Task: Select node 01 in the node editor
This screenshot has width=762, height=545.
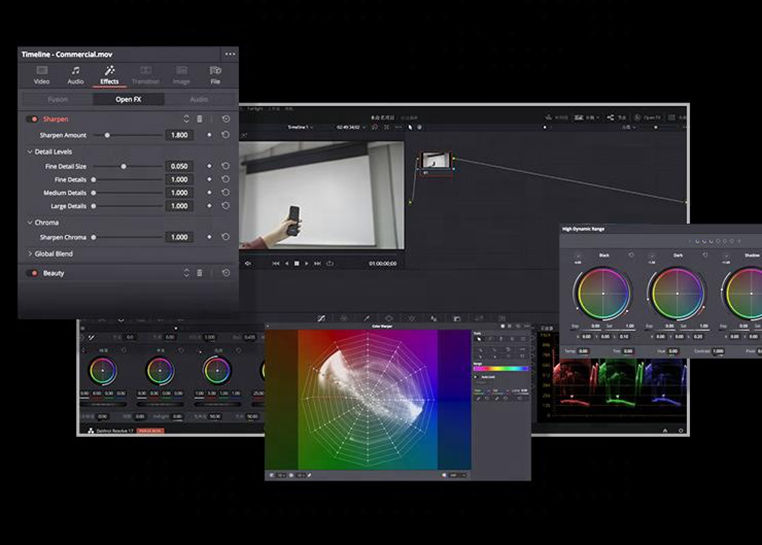Action: tap(433, 161)
